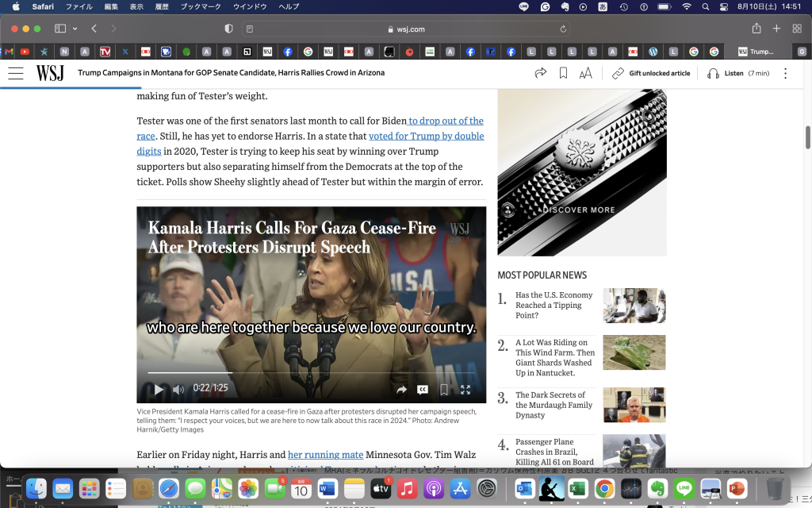Open the 履歴 menu in menu bar
The image size is (812, 508).
click(161, 6)
